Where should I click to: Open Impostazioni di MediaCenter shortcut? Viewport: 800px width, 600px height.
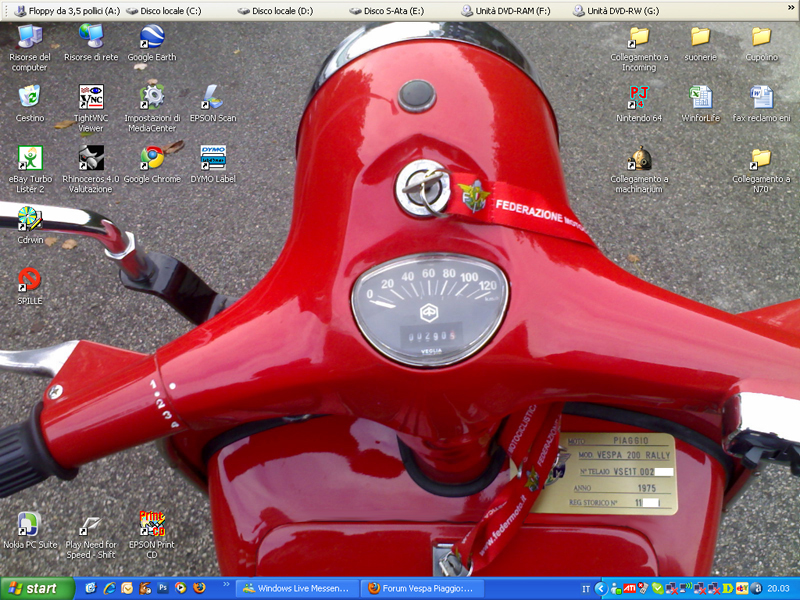pos(152,109)
